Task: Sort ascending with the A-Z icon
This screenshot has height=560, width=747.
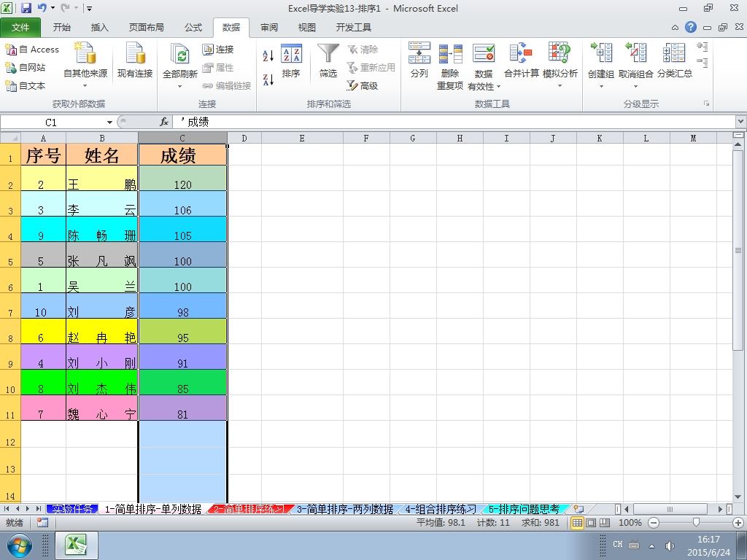Action: tap(268, 55)
